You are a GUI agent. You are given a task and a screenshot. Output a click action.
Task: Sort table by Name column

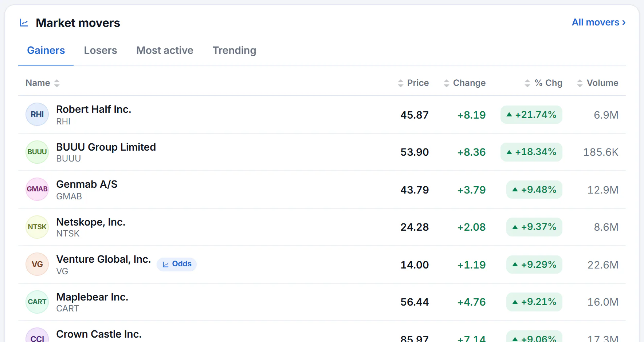pos(42,83)
